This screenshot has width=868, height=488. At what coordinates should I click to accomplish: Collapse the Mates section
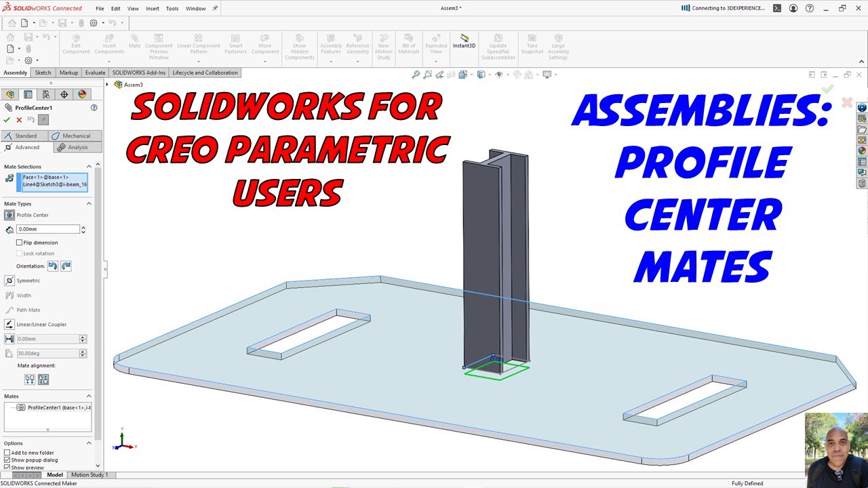(x=88, y=396)
